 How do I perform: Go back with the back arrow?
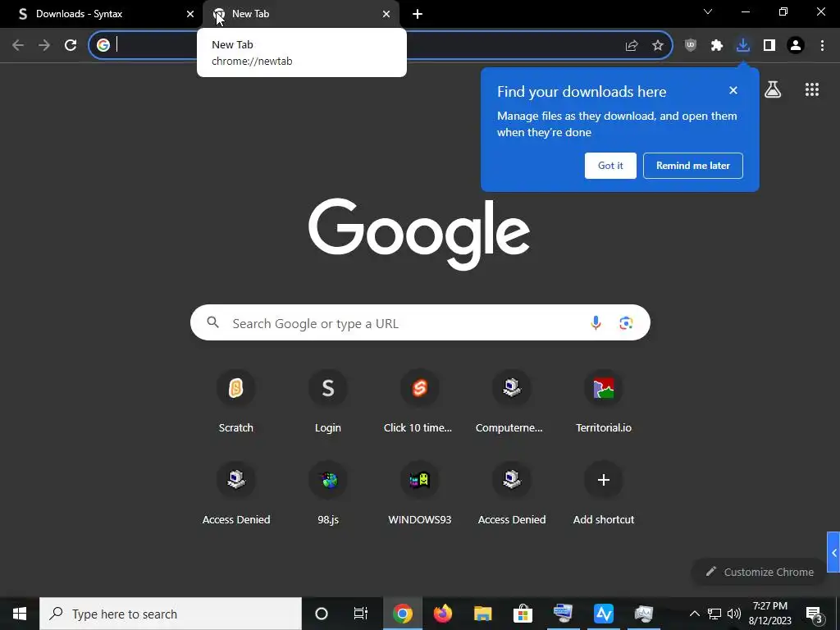(18, 45)
